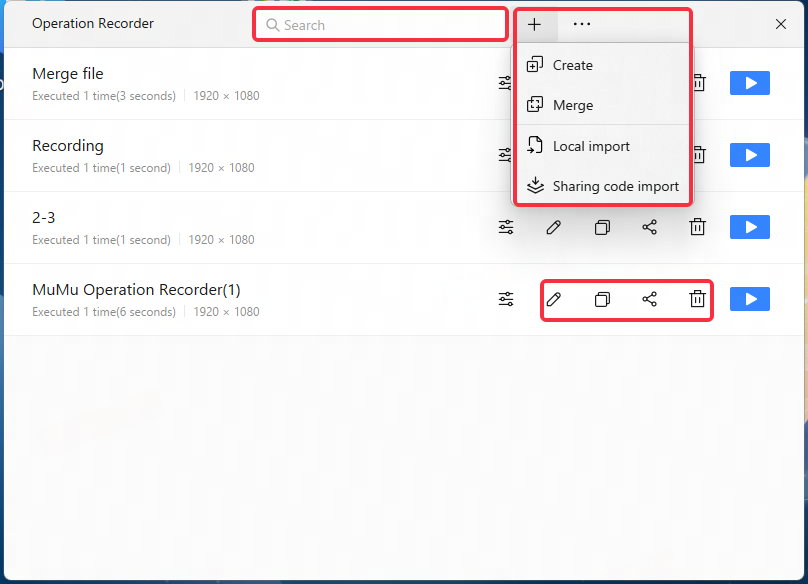Copy MuMu Operation Recorder(1) recording
Image resolution: width=808 pixels, height=584 pixels.
coord(602,299)
